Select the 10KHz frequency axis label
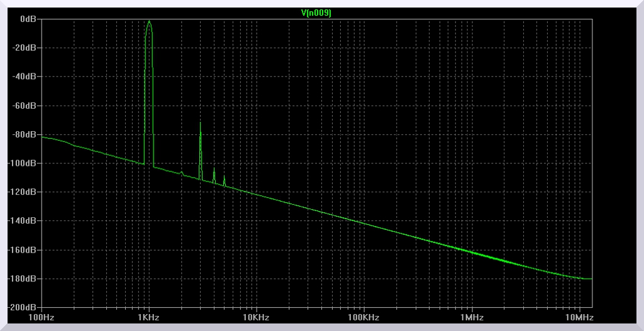Viewport: 644px width, 331px height. 256,318
